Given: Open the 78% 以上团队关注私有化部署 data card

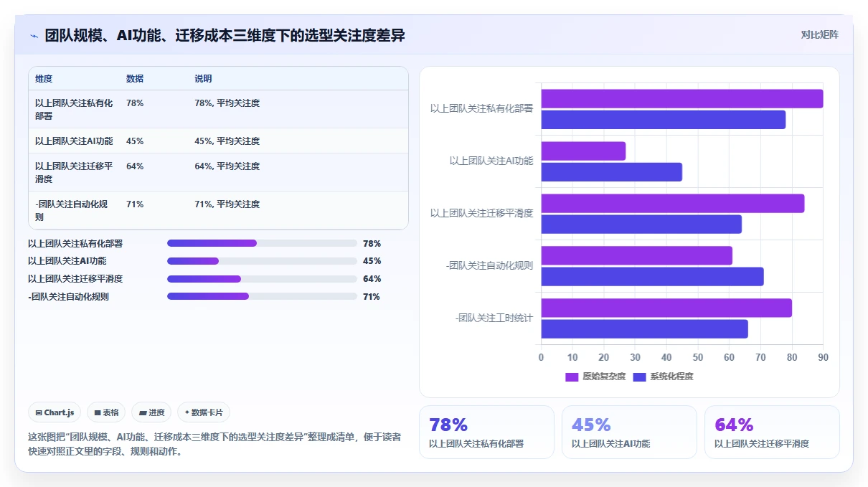Looking at the screenshot, I should (x=486, y=432).
